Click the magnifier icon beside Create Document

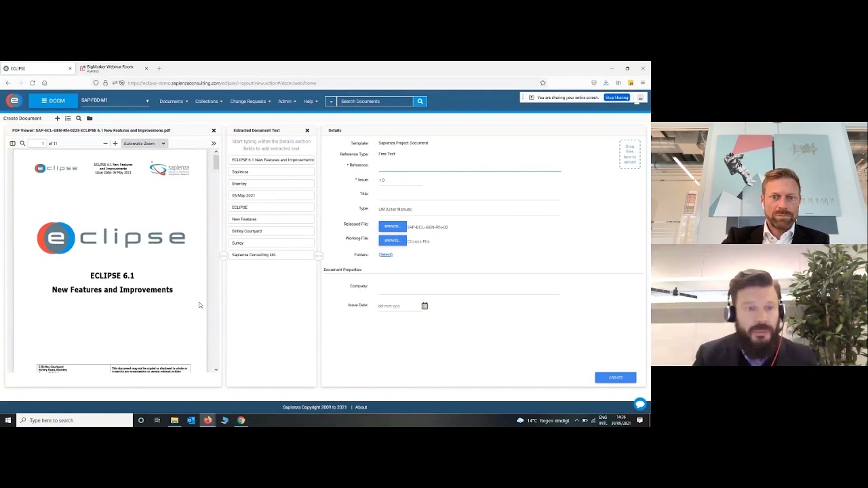point(79,119)
